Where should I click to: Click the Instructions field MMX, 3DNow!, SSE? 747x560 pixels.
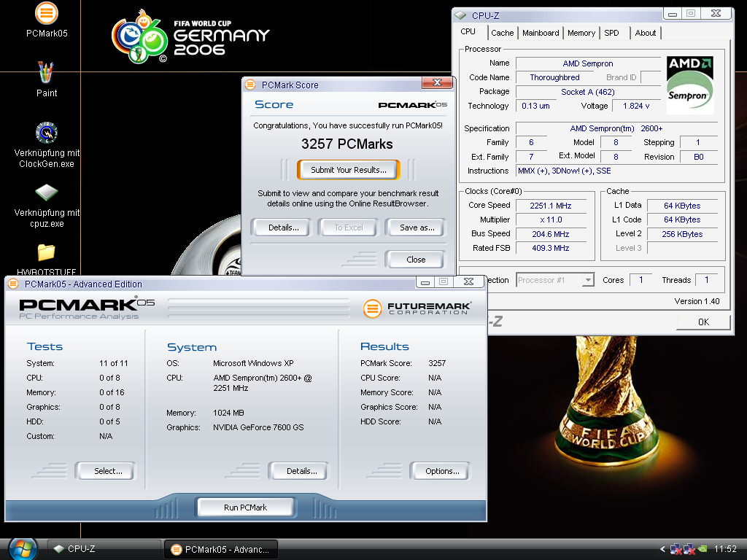(x=616, y=171)
